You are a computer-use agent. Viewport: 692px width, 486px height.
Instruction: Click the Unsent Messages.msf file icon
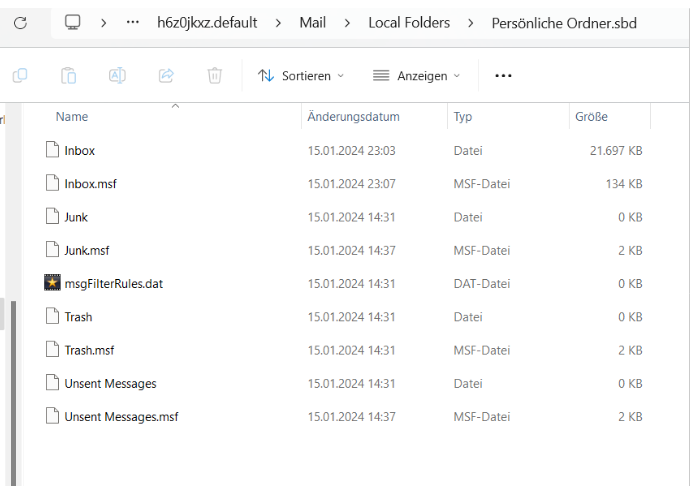coord(52,416)
